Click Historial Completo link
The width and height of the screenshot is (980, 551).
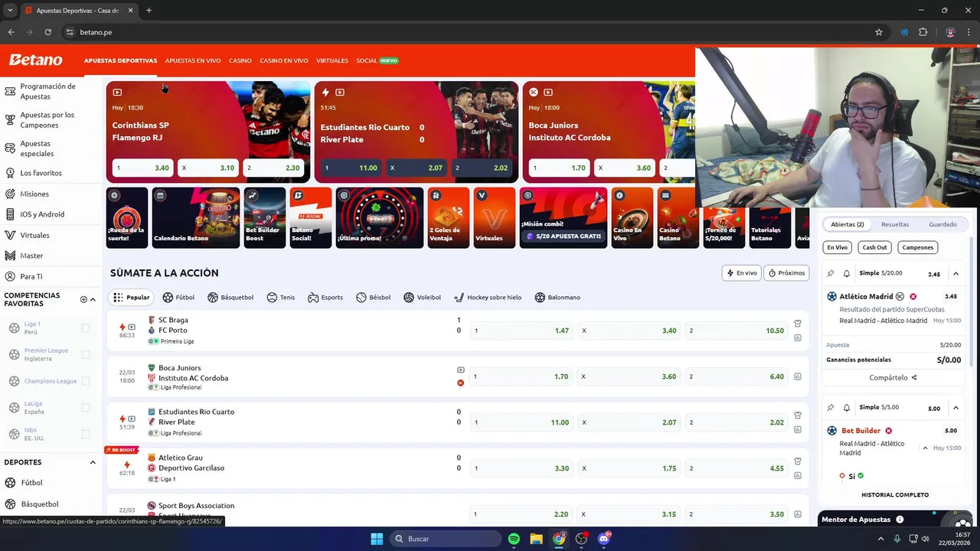point(895,495)
